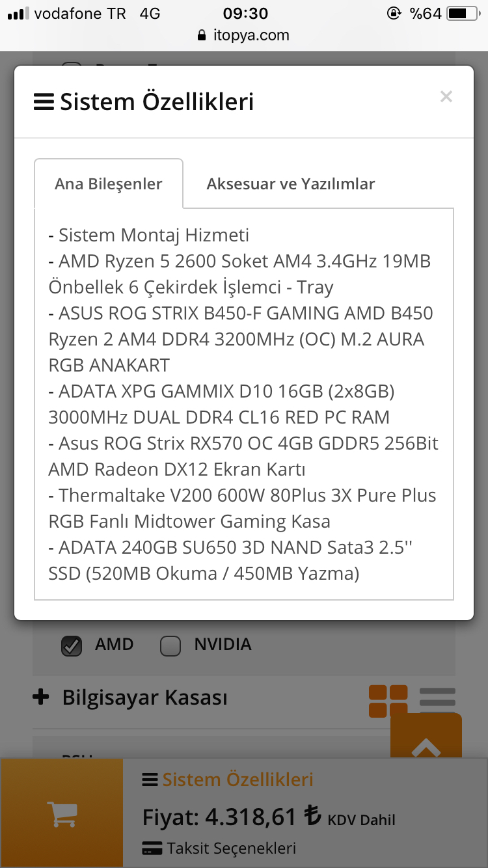
Task: Expand the Bilgisayar Kasası section
Action: click(145, 698)
